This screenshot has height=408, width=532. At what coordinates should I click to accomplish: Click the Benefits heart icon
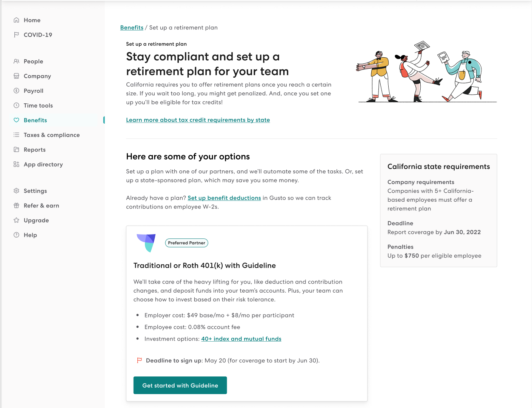click(x=16, y=120)
